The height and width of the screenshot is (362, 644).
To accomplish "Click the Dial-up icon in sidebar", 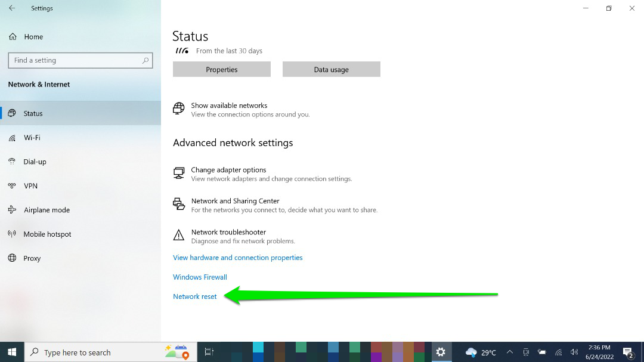I will (12, 162).
